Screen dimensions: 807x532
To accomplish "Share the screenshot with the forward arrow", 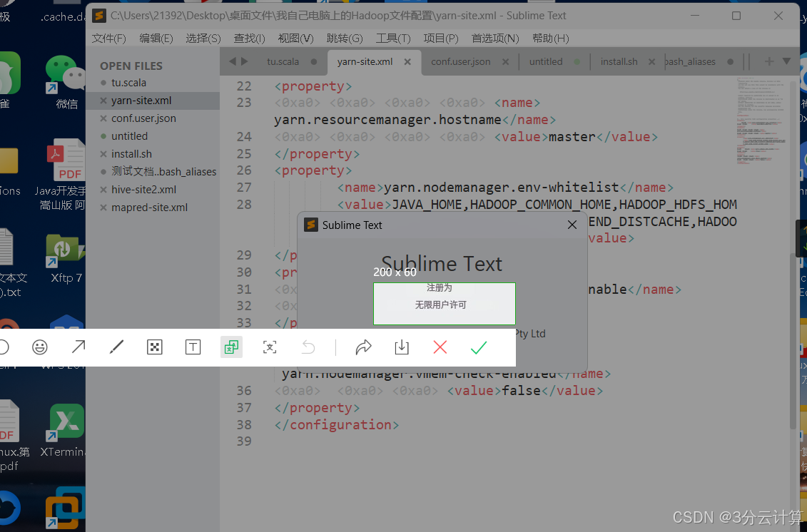I will tap(363, 347).
